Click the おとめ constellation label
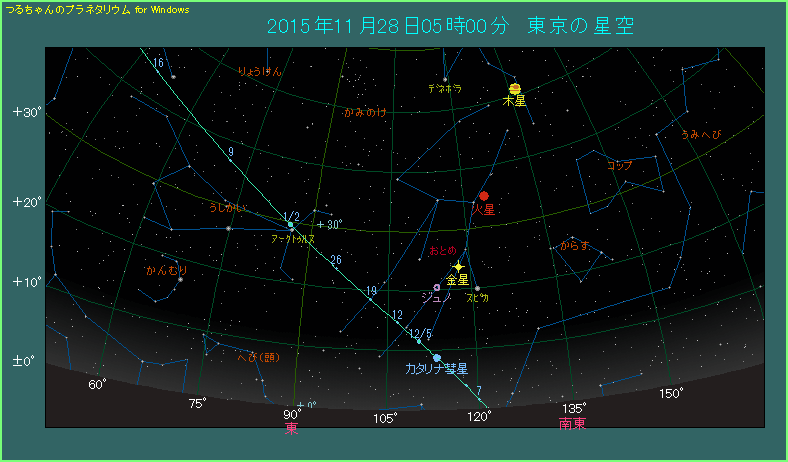 point(442,250)
